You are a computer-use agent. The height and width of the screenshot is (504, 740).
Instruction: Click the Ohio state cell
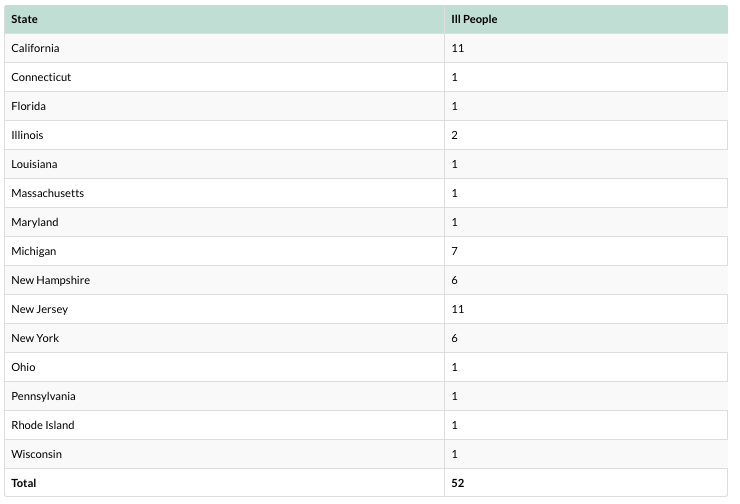point(23,367)
